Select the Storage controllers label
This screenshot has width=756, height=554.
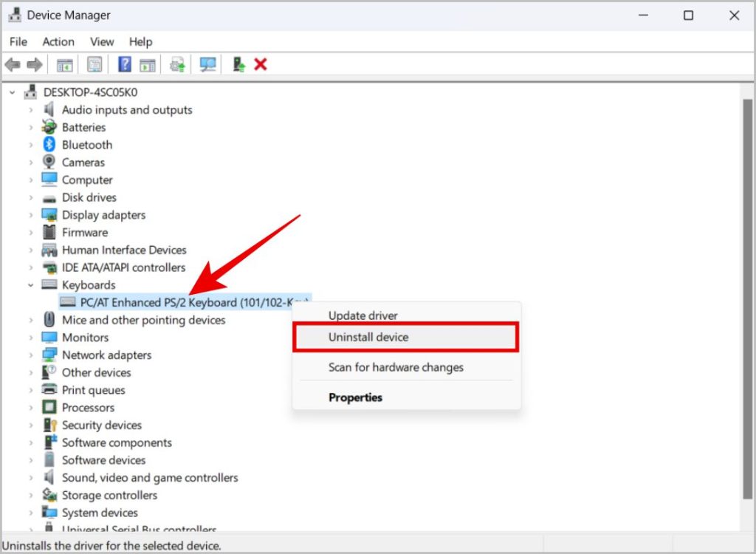point(109,495)
